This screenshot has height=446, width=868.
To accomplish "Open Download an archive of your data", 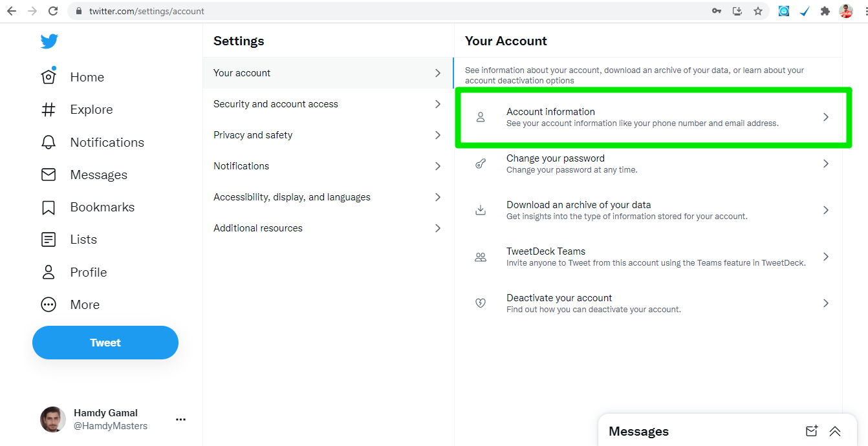I will click(x=648, y=210).
